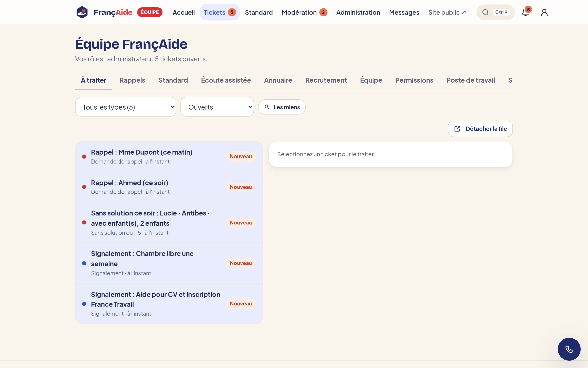Toggle the Les miens filter
Screen dimensions: 588x368
282,107
